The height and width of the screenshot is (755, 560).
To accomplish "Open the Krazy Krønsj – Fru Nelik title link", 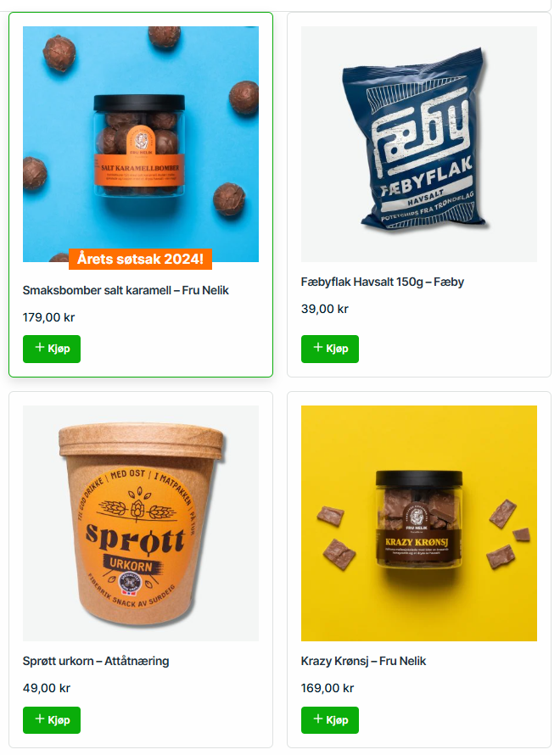I will 363,661.
